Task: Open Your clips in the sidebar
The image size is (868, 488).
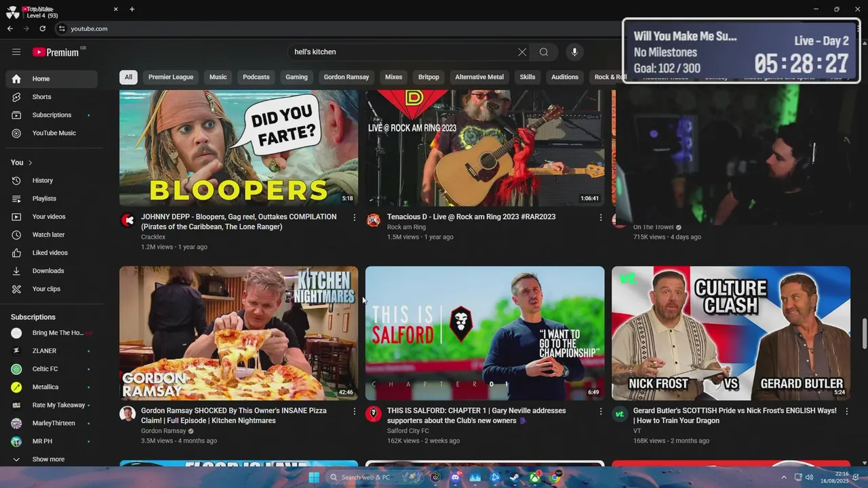Action: (x=52, y=289)
